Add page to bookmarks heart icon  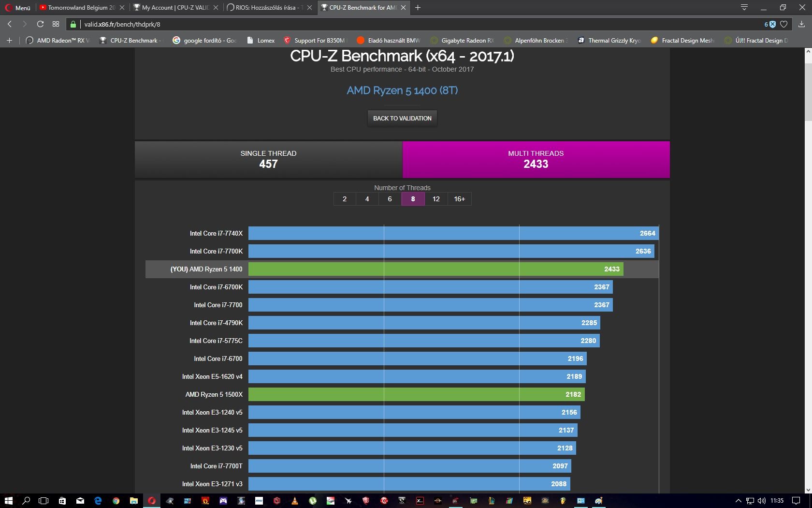coord(784,24)
